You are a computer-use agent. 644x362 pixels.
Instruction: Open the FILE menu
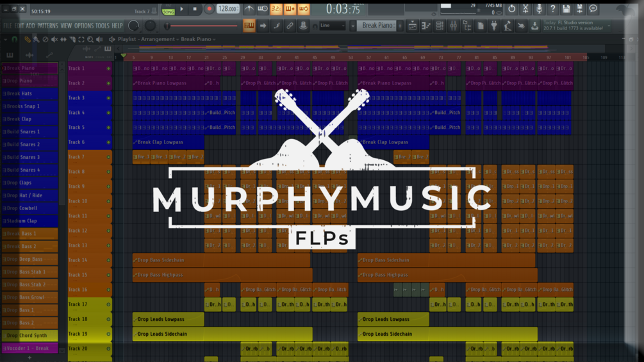(8, 26)
